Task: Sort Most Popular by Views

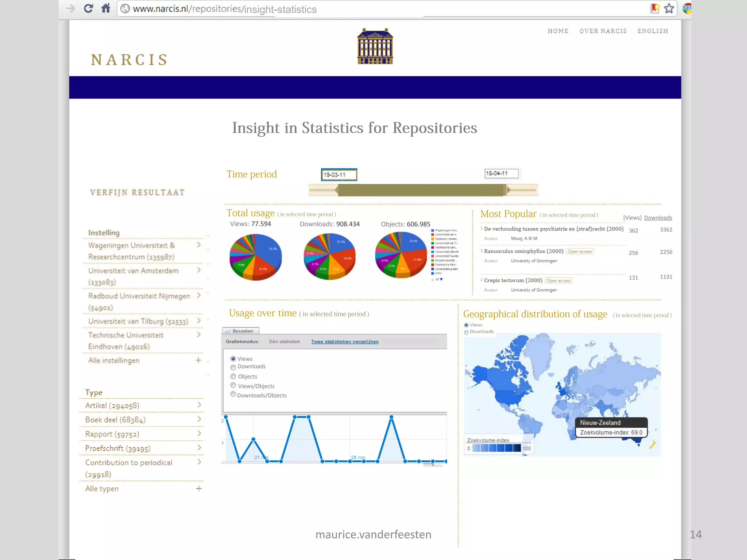Action: tap(632, 218)
